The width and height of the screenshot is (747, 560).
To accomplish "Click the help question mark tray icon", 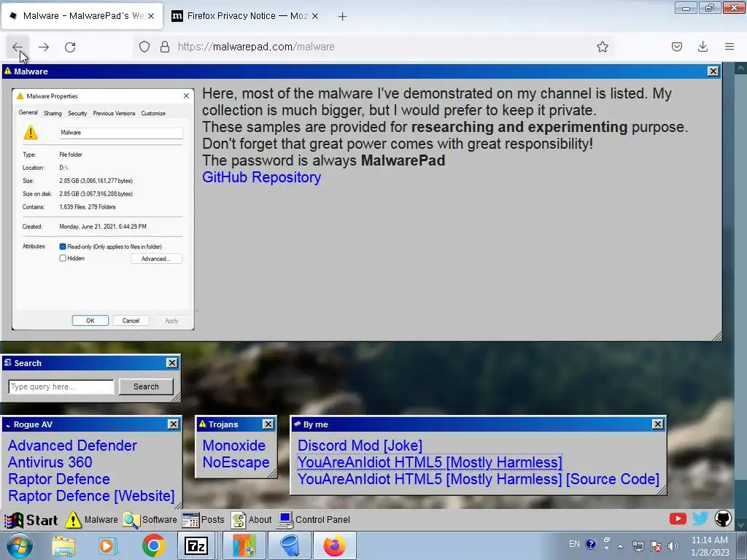I will click(590, 544).
